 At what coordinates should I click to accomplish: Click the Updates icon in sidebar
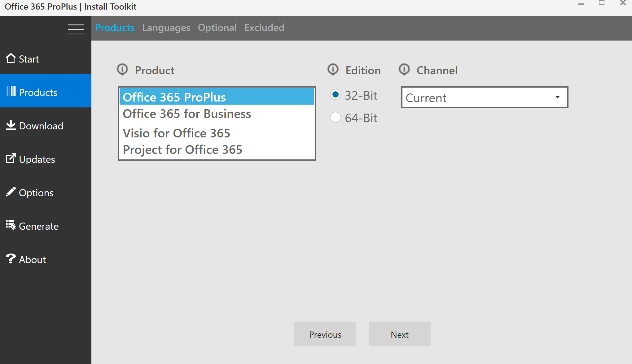pyautogui.click(x=11, y=158)
